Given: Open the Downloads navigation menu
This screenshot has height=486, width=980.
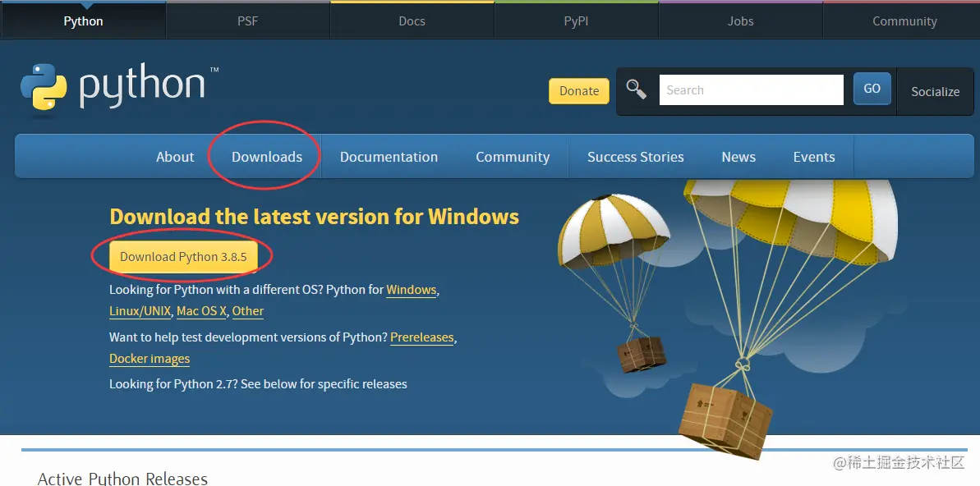Looking at the screenshot, I should tap(267, 157).
